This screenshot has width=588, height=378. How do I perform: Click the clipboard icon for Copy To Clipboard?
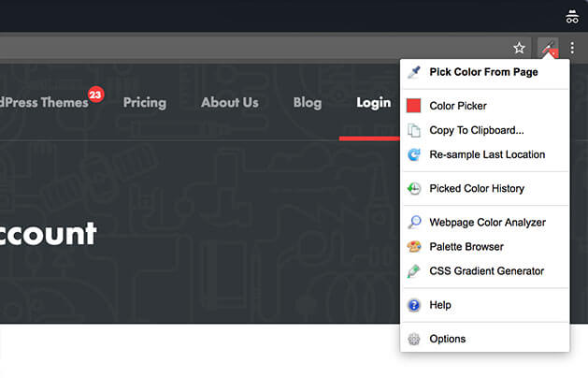414,130
